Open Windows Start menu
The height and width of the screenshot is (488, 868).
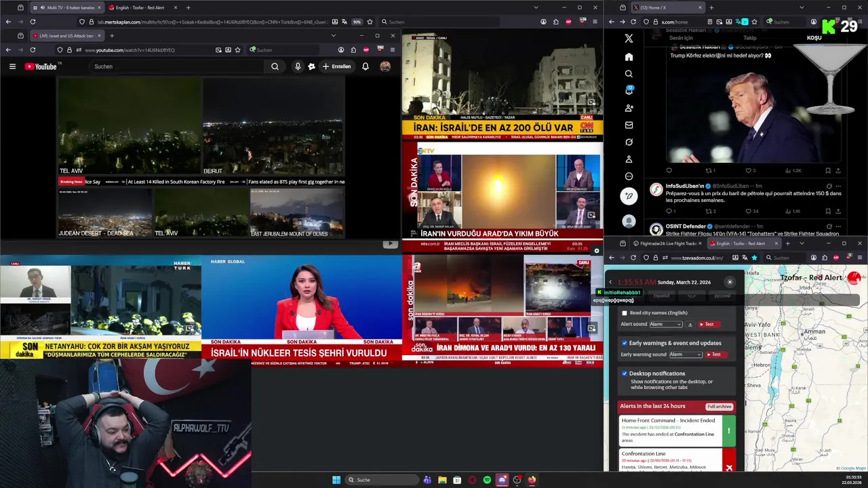pos(336,480)
